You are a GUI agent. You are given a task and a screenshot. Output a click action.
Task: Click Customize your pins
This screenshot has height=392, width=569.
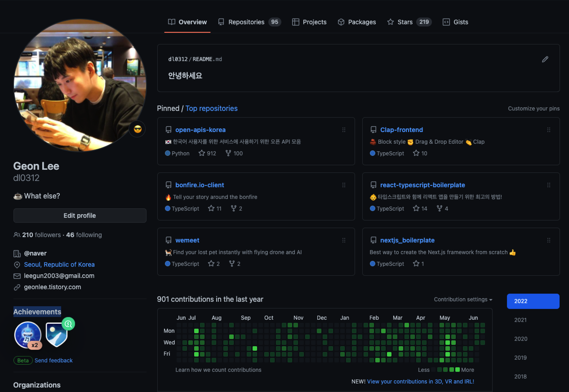pyautogui.click(x=534, y=109)
